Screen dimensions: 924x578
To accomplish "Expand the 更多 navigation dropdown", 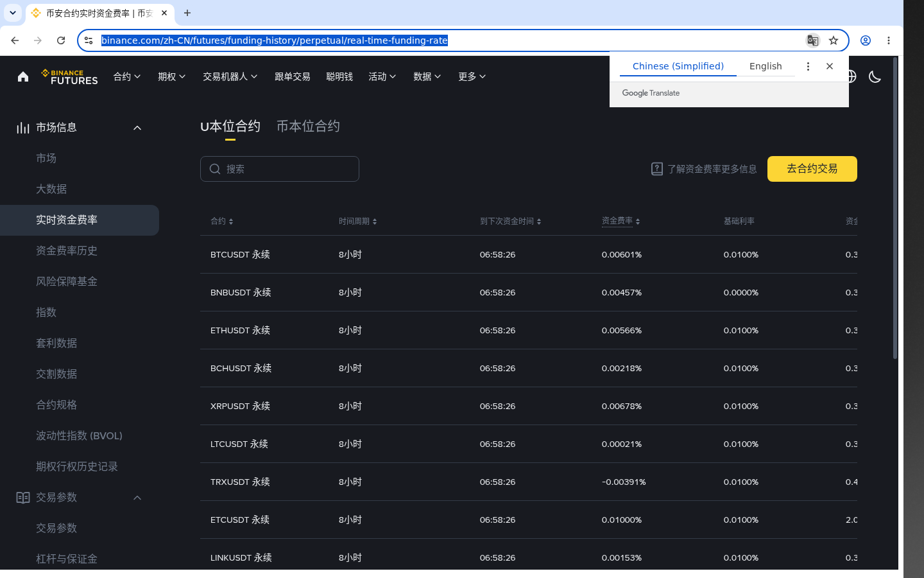I will 472,76.
